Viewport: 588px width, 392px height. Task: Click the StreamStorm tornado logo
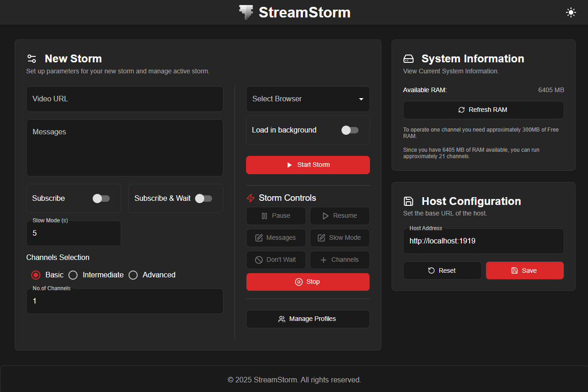[x=246, y=12]
